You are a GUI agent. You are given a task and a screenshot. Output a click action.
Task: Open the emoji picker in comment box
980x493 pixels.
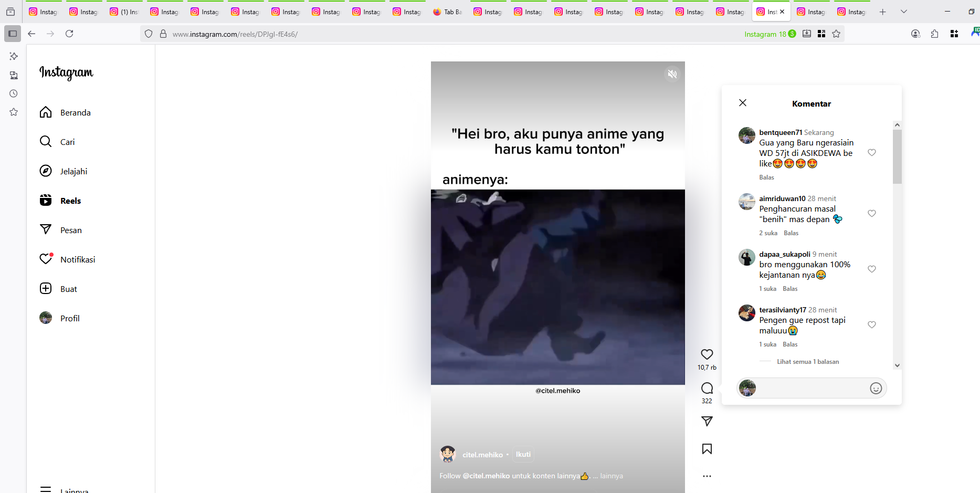(x=876, y=388)
